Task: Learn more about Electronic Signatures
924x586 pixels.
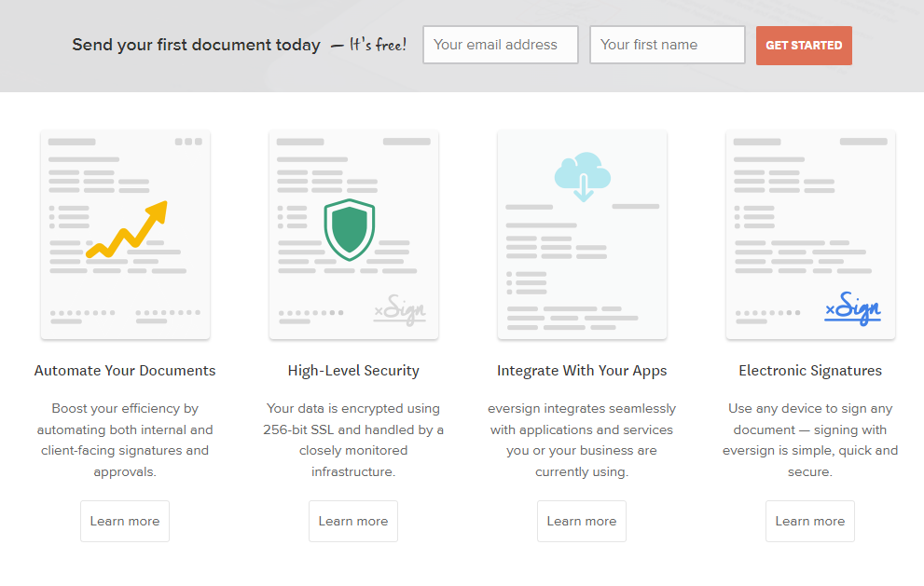Action: click(810, 521)
